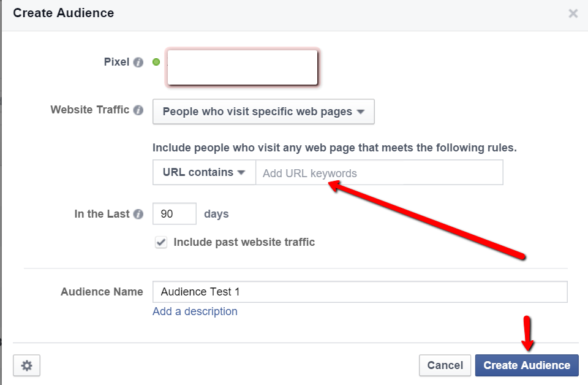
Task: Click the green pixel status dot
Action: point(156,62)
